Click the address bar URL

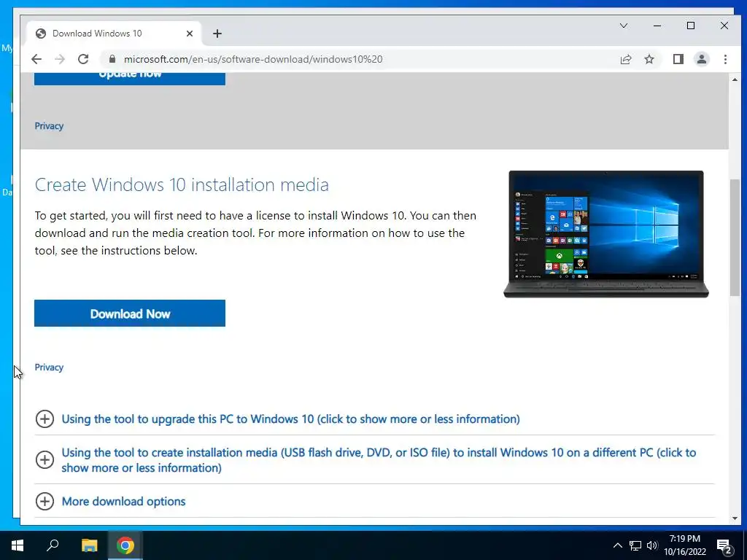(253, 59)
